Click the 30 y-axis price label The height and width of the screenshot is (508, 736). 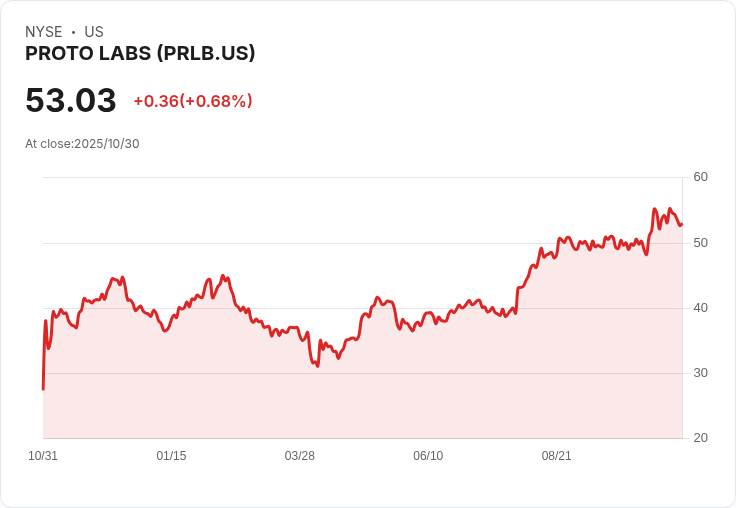(x=700, y=373)
